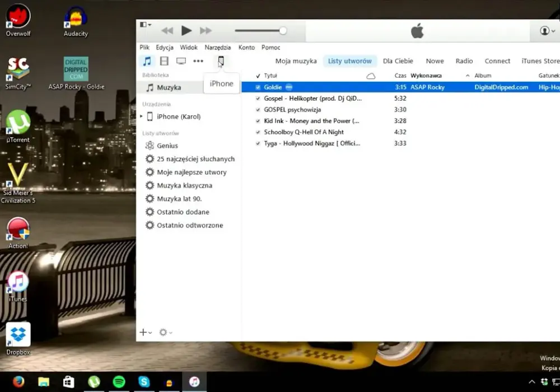The image size is (560, 392).
Task: Uncheck the Gospel - Helikopter checkbox
Action: tap(258, 99)
